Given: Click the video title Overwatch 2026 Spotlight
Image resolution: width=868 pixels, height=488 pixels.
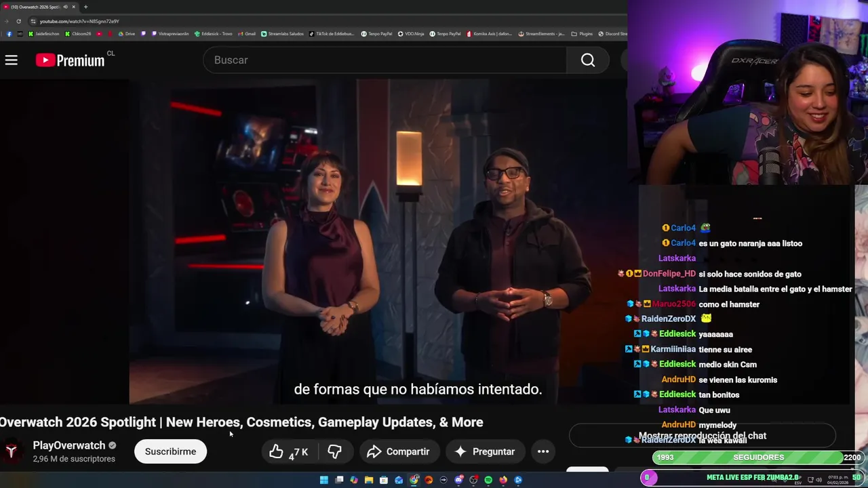Looking at the screenshot, I should pos(241,422).
